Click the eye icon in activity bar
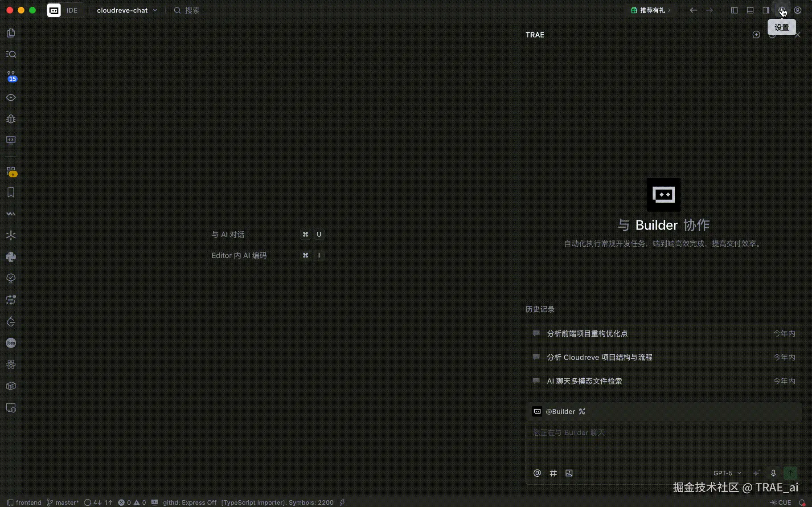The width and height of the screenshot is (812, 507). tap(11, 98)
